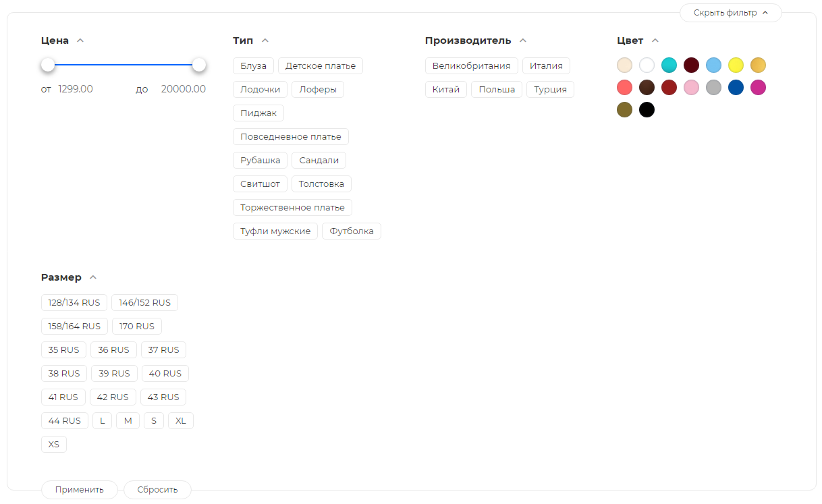822x504 pixels.
Task: Select the XL size tag
Action: pos(181,421)
